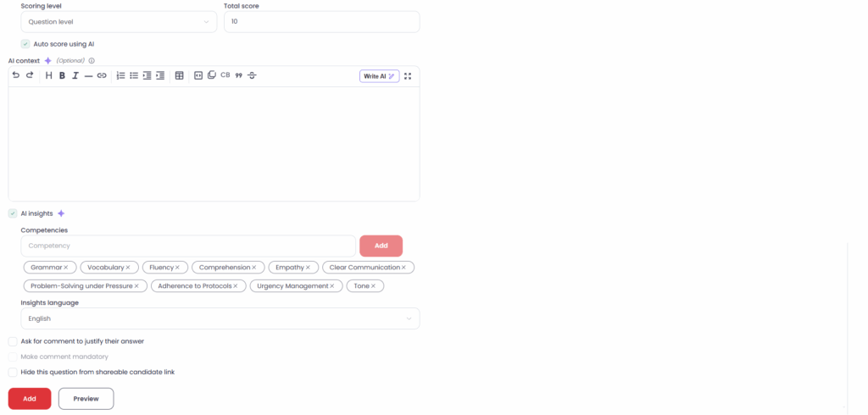
Task: Click the sparkle icon beside AI insights
Action: [x=61, y=213]
